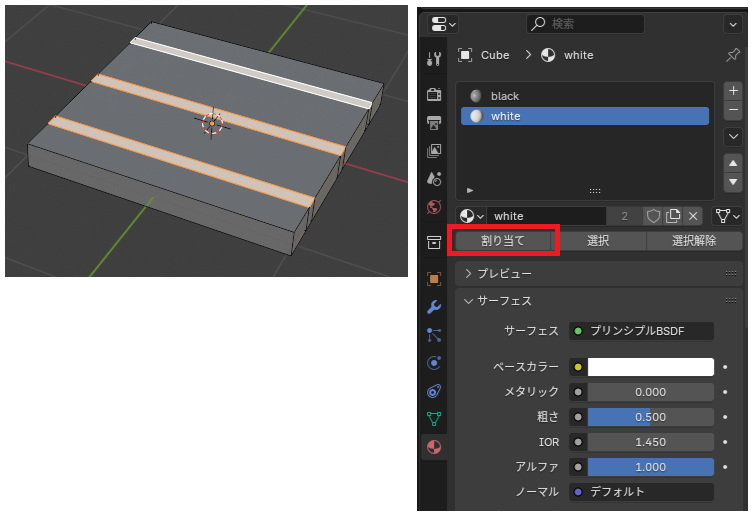
Task: Toggle fake user shield for white material
Action: [653, 216]
